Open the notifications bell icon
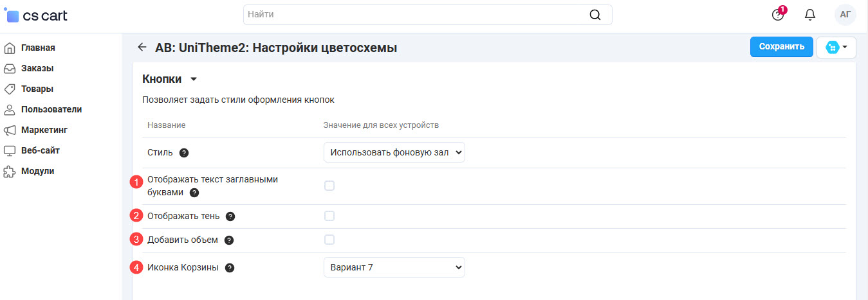868x300 pixels. pyautogui.click(x=810, y=15)
